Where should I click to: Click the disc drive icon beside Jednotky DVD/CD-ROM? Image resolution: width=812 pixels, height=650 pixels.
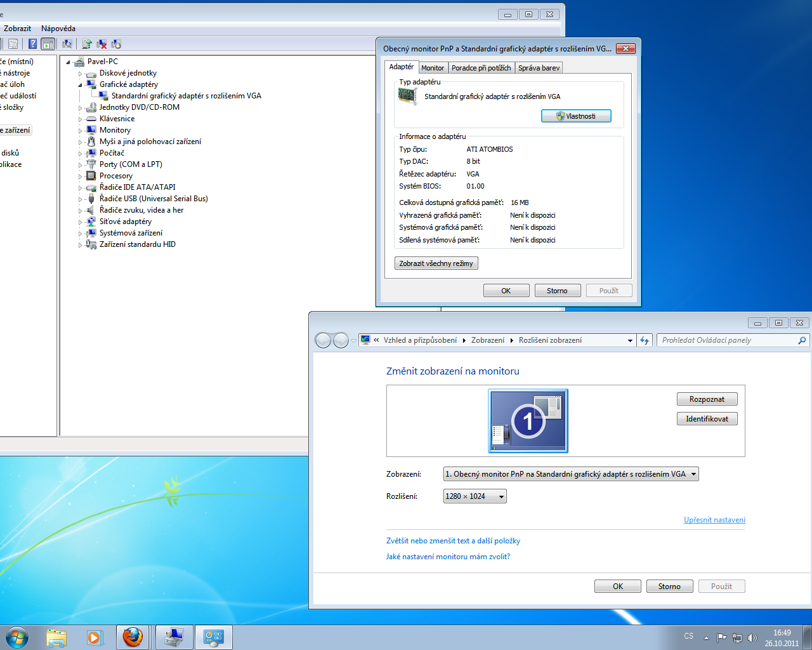pos(91,107)
